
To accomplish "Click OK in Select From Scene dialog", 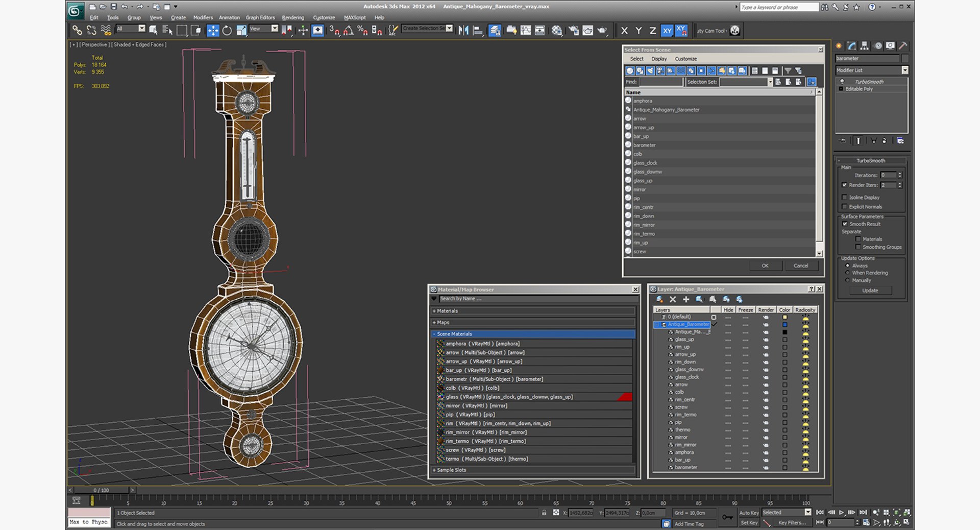I will click(765, 266).
